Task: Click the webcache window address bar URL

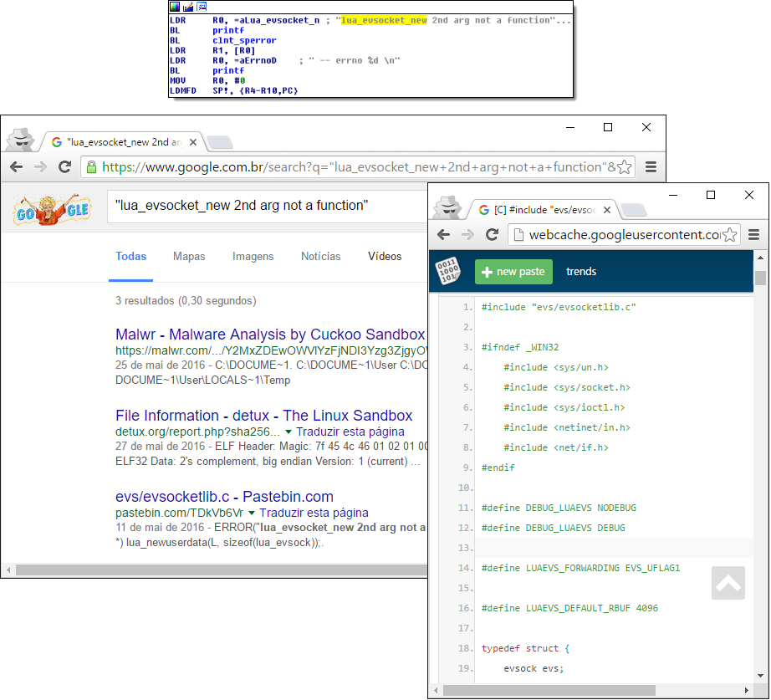Action: [625, 235]
